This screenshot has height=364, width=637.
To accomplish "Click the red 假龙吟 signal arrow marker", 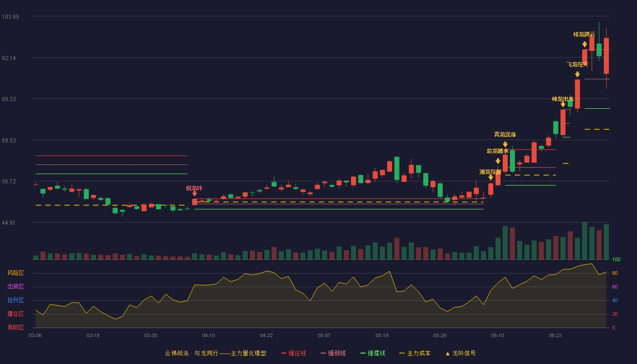I will tap(195, 193).
